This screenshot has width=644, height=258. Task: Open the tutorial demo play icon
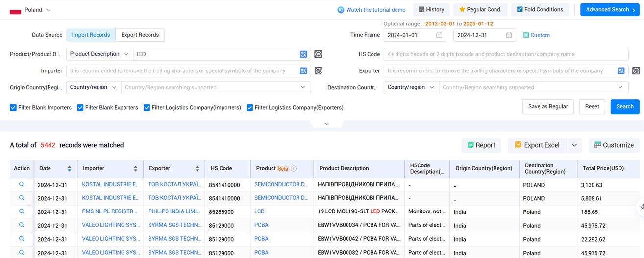pos(341,10)
